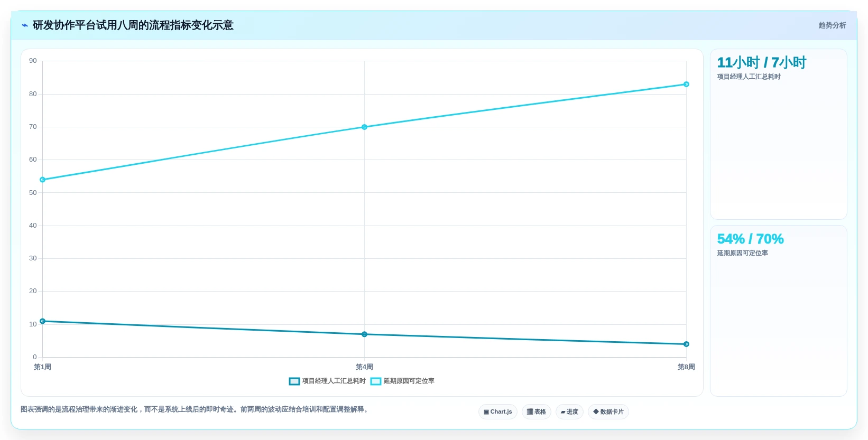Toggle the 延期原因可定位率 legend swatch
This screenshot has height=440, width=868.
pos(376,381)
